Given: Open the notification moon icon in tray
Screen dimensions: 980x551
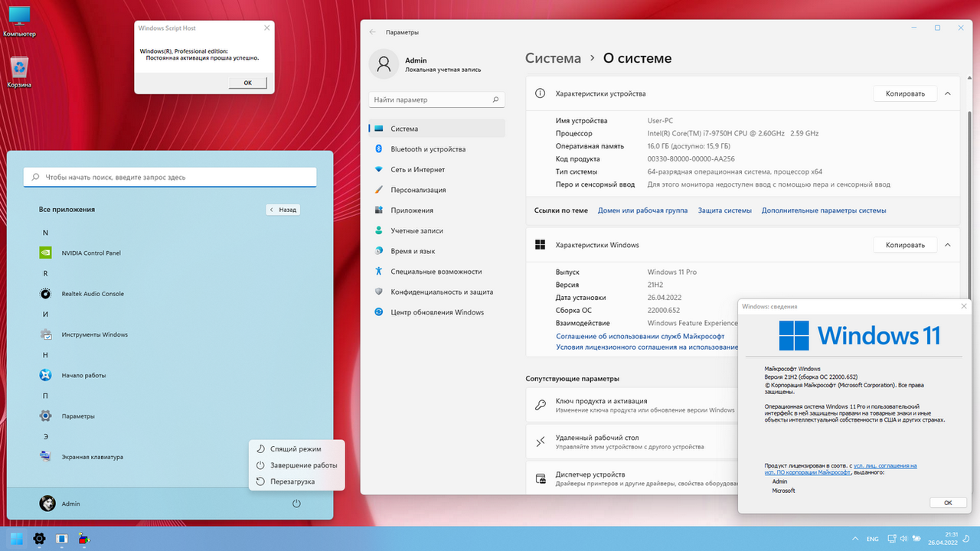Looking at the screenshot, I should [968, 539].
